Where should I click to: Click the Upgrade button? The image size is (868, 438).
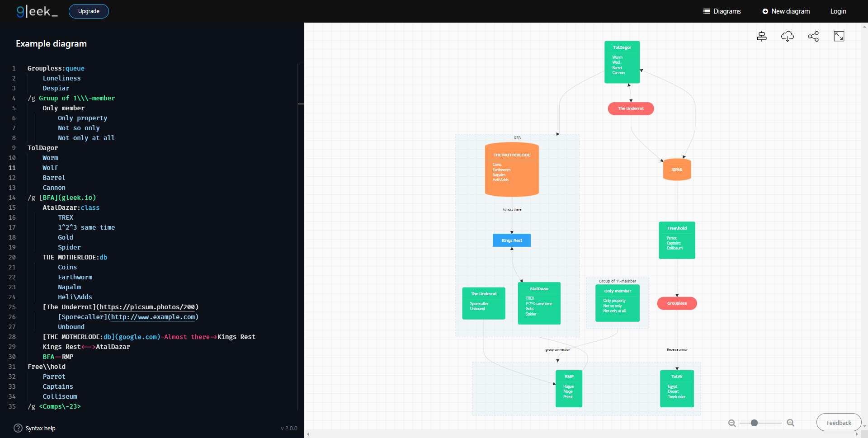[89, 11]
